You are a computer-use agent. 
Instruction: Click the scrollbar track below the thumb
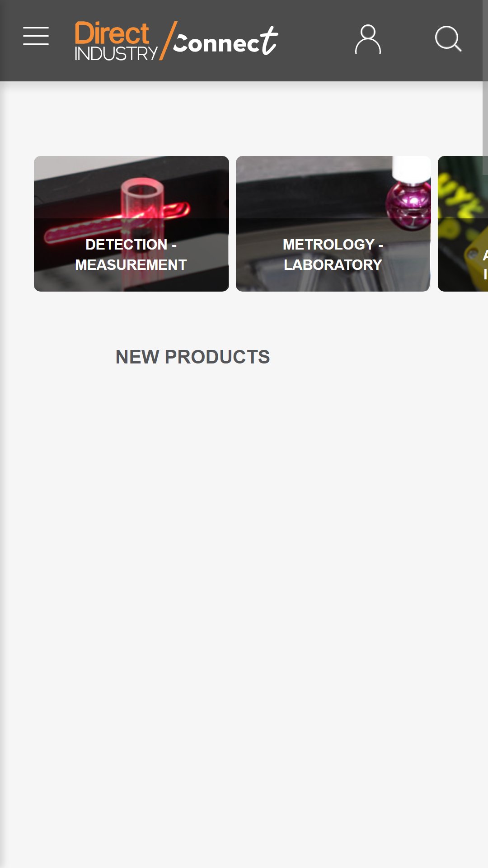point(485,520)
